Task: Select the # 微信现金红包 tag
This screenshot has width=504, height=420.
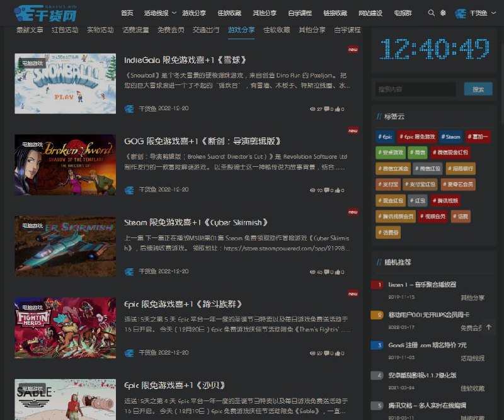Action: click(450, 152)
